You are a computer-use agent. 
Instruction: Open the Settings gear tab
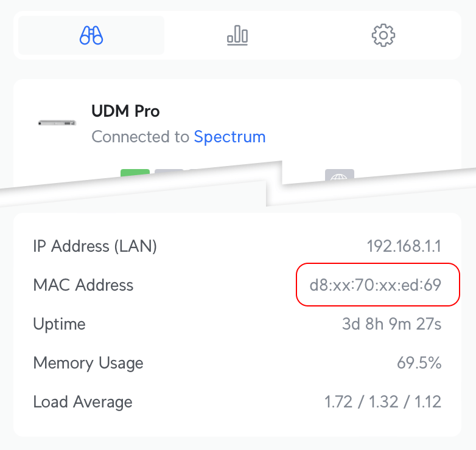pyautogui.click(x=383, y=35)
